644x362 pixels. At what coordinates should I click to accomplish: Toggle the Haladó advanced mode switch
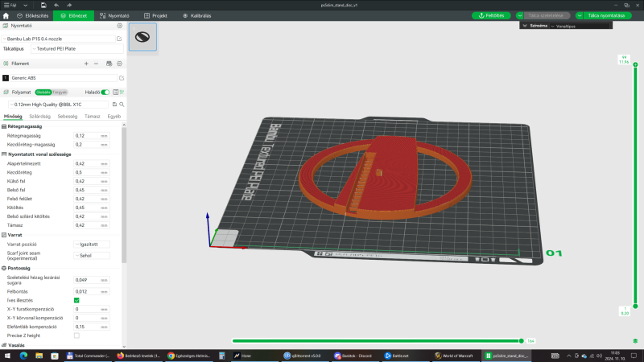coord(105,92)
